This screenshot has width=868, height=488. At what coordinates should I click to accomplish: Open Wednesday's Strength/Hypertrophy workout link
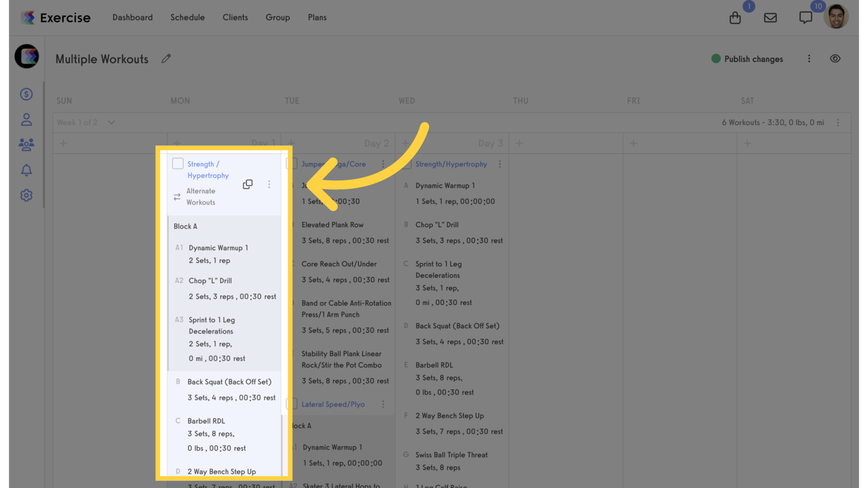451,164
